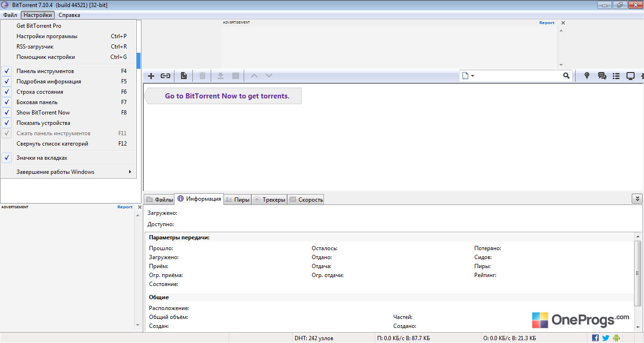Click the top advertisement scrollbar up arrow
644x343 pixels.
[x=561, y=30]
